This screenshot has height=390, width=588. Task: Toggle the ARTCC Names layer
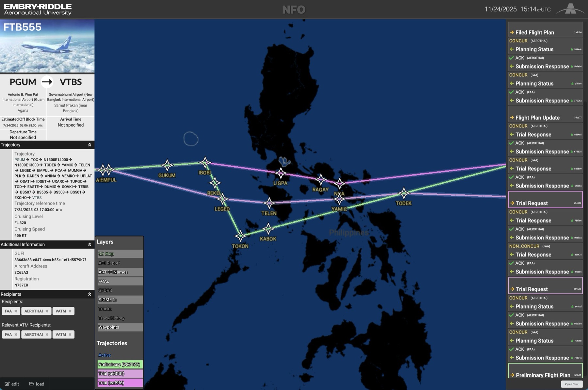[120, 272]
